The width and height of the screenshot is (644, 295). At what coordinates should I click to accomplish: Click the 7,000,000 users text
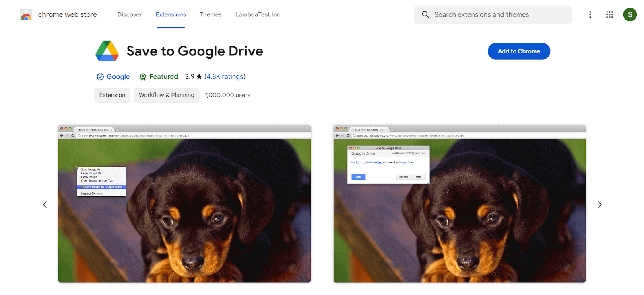pos(227,95)
